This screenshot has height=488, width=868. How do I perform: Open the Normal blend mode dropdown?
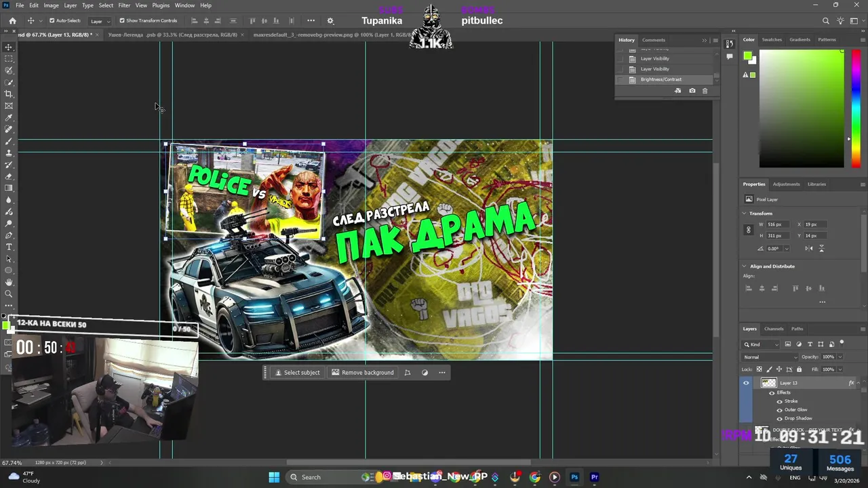click(x=770, y=357)
